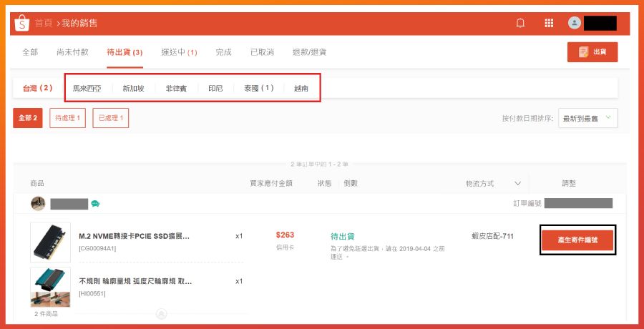Click the Shopee shopping bag logo
This screenshot has width=644, height=329.
[21, 23]
